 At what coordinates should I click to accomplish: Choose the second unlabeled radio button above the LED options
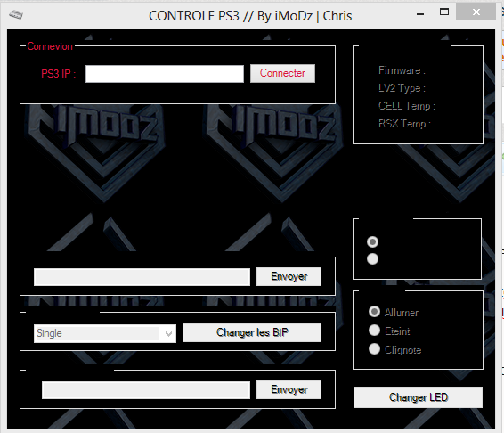pyautogui.click(x=372, y=258)
